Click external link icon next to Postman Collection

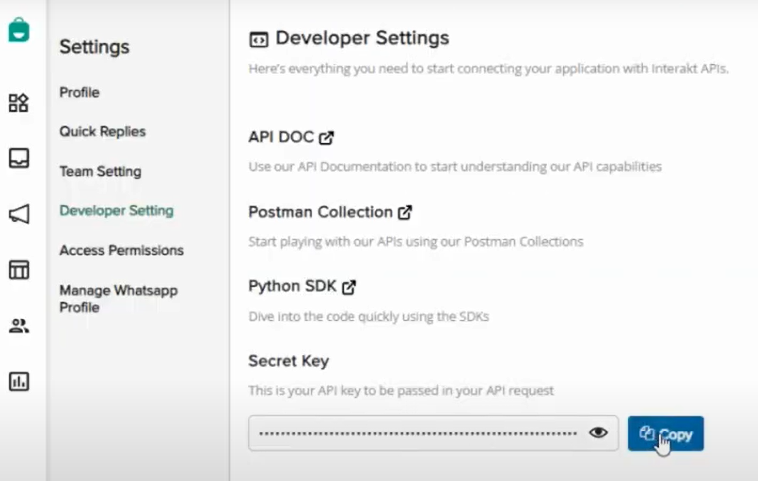(405, 212)
